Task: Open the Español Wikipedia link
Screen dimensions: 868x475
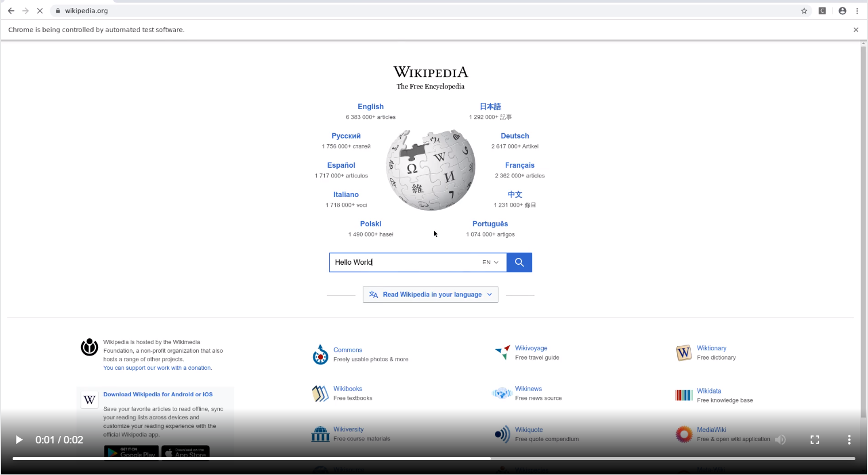Action: point(342,165)
